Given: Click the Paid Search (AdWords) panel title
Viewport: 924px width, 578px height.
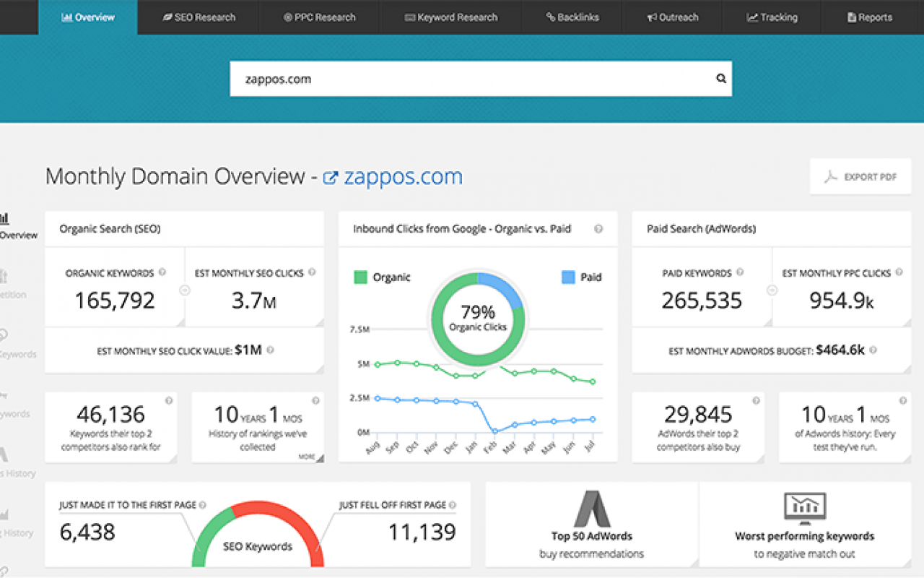Looking at the screenshot, I should pyautogui.click(x=701, y=228).
